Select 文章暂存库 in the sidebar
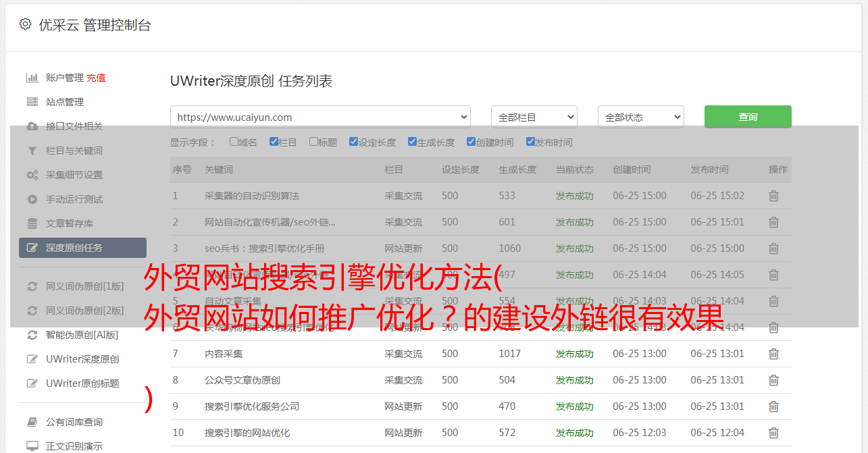 click(x=70, y=223)
